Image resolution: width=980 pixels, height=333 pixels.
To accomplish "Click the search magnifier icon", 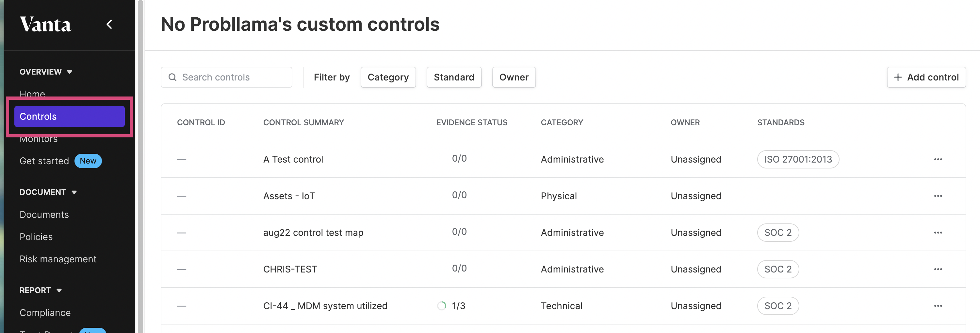I will [172, 77].
